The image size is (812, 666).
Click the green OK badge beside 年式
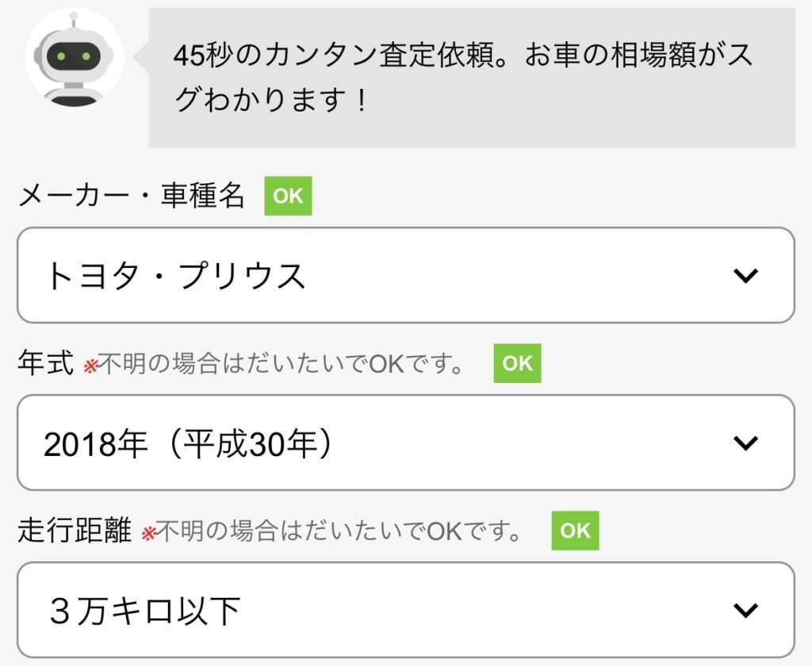(517, 363)
